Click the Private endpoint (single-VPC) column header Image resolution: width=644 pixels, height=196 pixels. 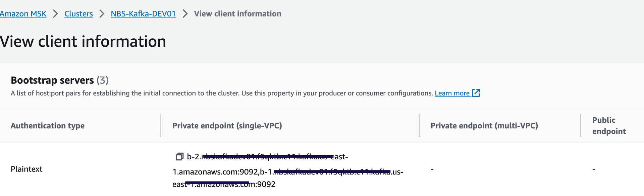pos(227,125)
